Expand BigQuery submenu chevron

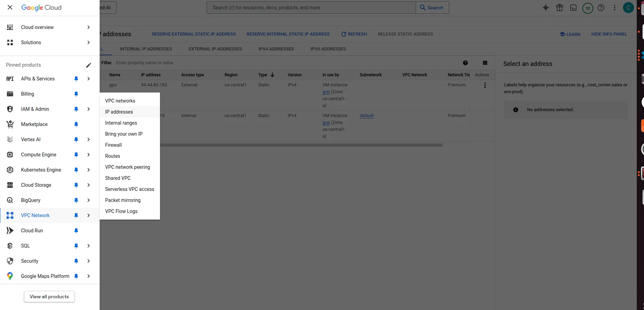[x=89, y=200]
